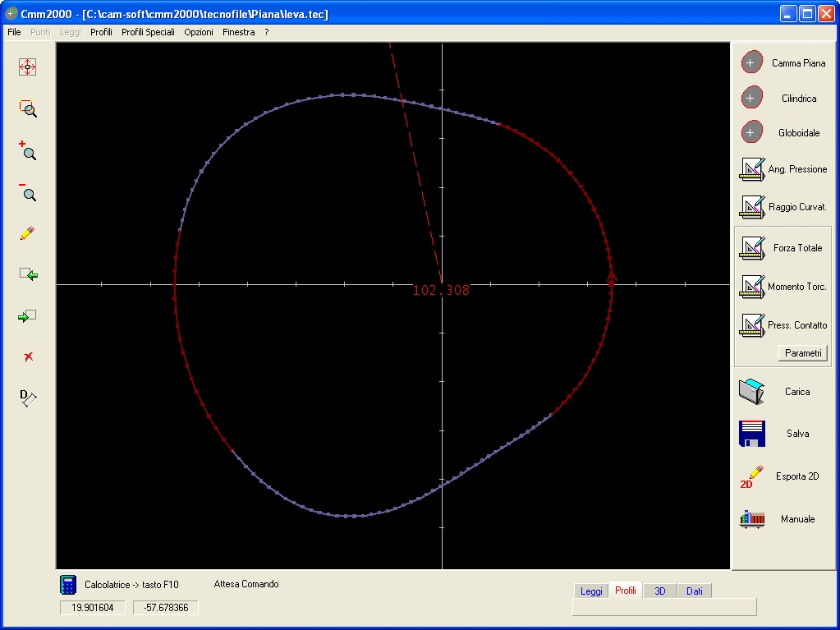
Task: Open the File menu
Action: click(x=15, y=32)
